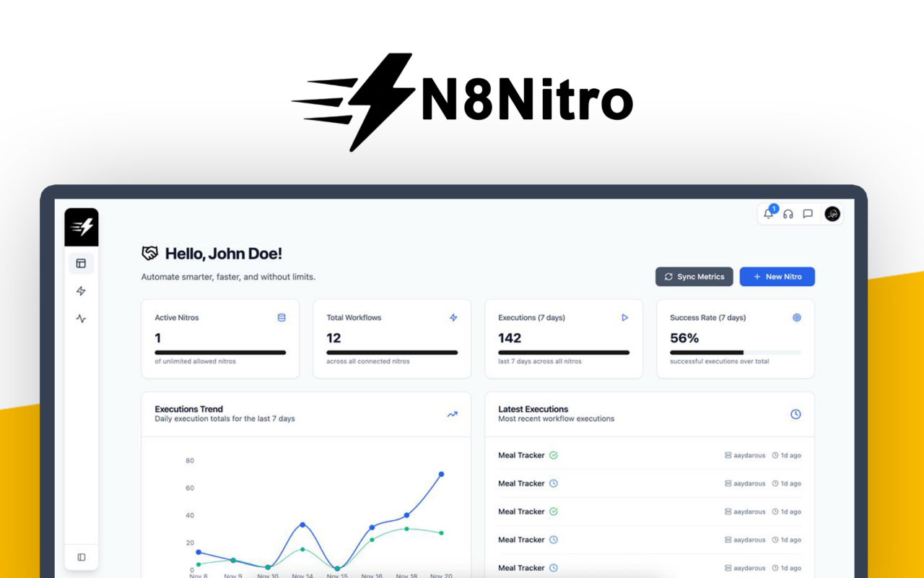Click target icon on Success Rate card
The width and height of the screenshot is (924, 578).
797,317
